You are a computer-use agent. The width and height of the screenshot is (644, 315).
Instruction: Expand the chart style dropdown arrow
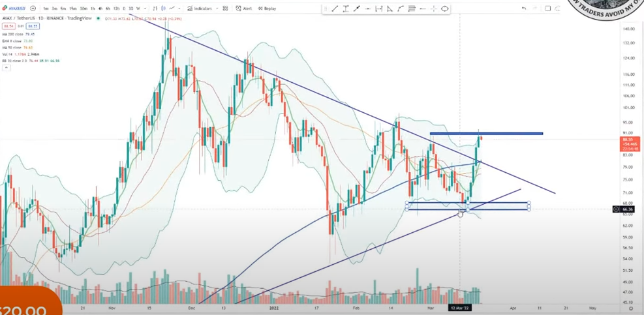(x=178, y=8)
